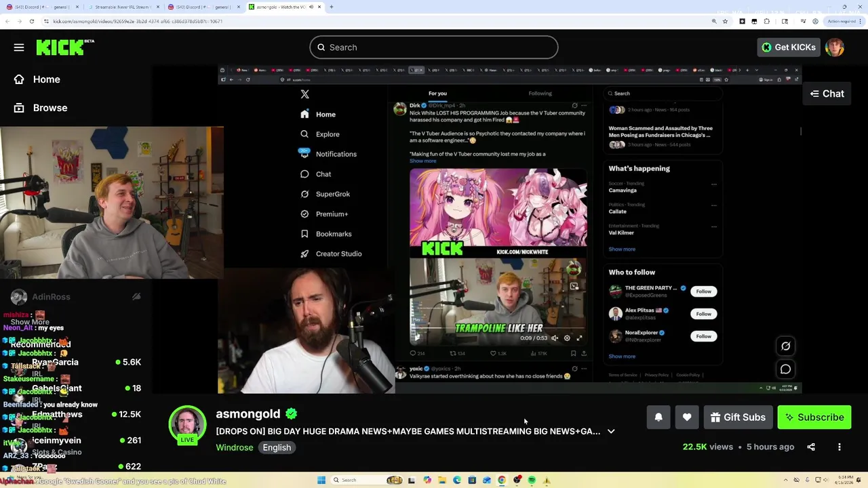
Task: Click the green Subscribe button
Action: [x=814, y=418]
